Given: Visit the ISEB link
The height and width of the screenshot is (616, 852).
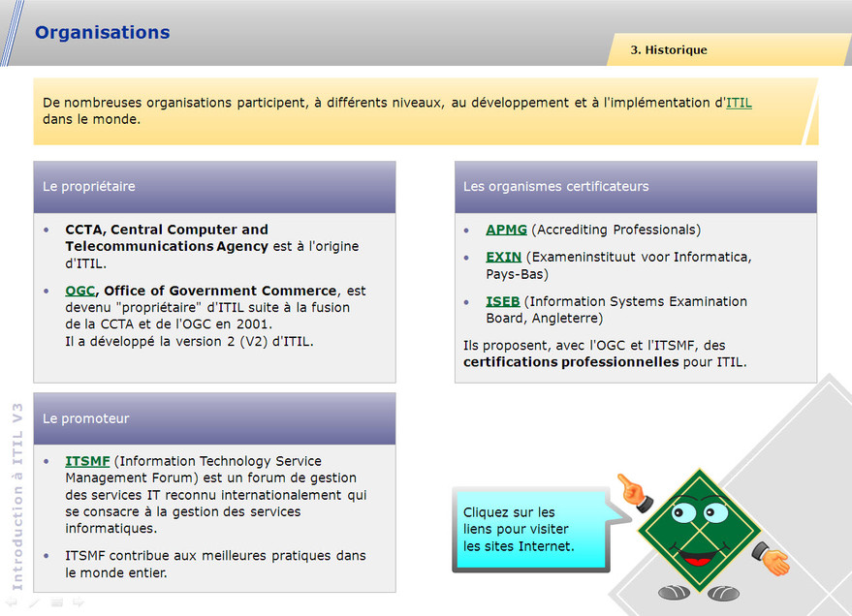Looking at the screenshot, I should coord(502,301).
